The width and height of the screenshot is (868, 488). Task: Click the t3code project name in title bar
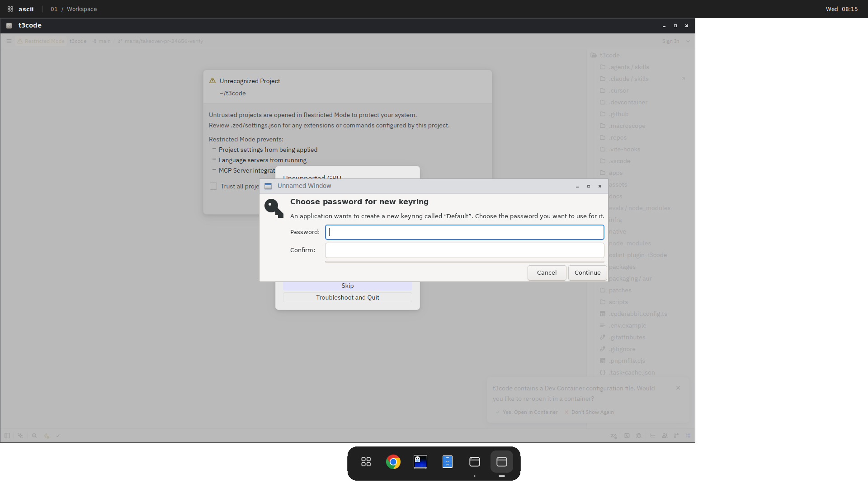point(78,41)
